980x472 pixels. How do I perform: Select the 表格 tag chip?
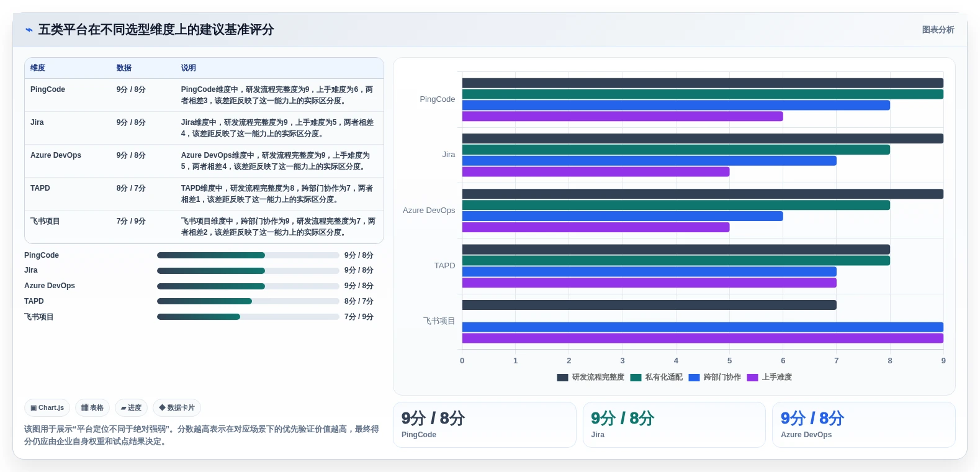92,408
